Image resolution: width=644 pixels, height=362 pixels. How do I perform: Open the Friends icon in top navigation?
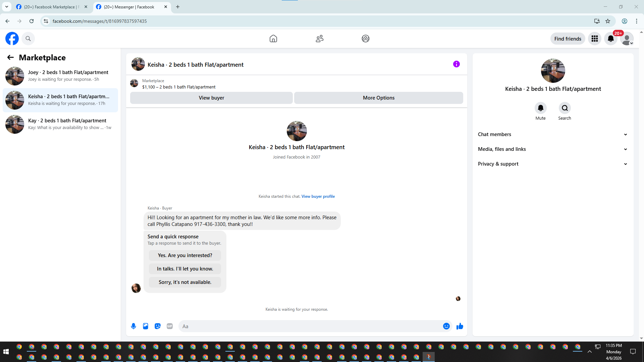tap(320, 39)
